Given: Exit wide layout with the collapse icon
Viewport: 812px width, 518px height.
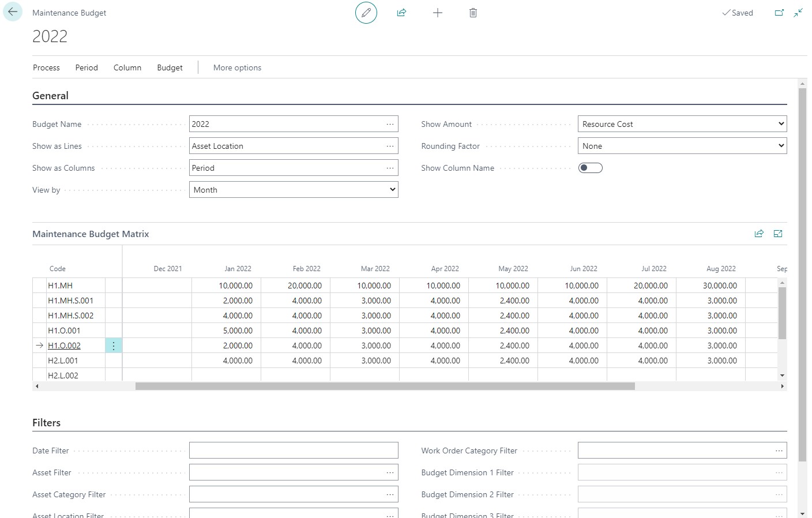Looking at the screenshot, I should coord(798,13).
